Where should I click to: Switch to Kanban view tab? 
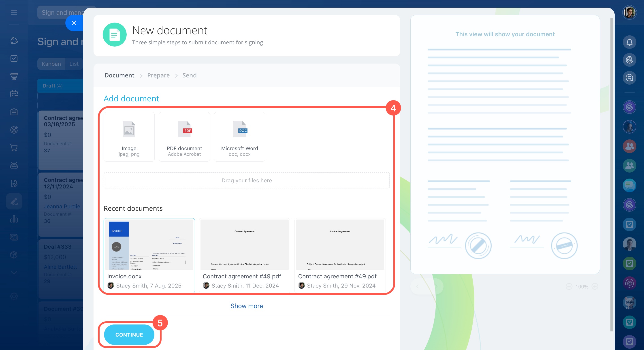pos(51,64)
